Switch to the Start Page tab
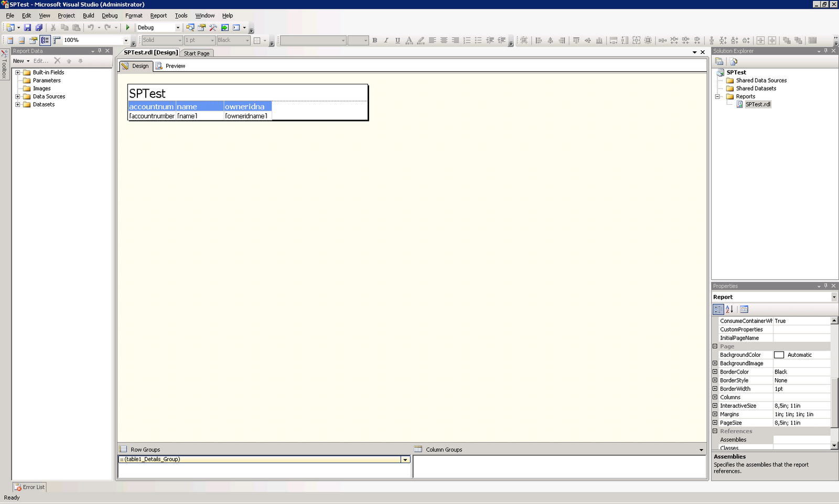Viewport: 839px width, 504px height. click(197, 53)
